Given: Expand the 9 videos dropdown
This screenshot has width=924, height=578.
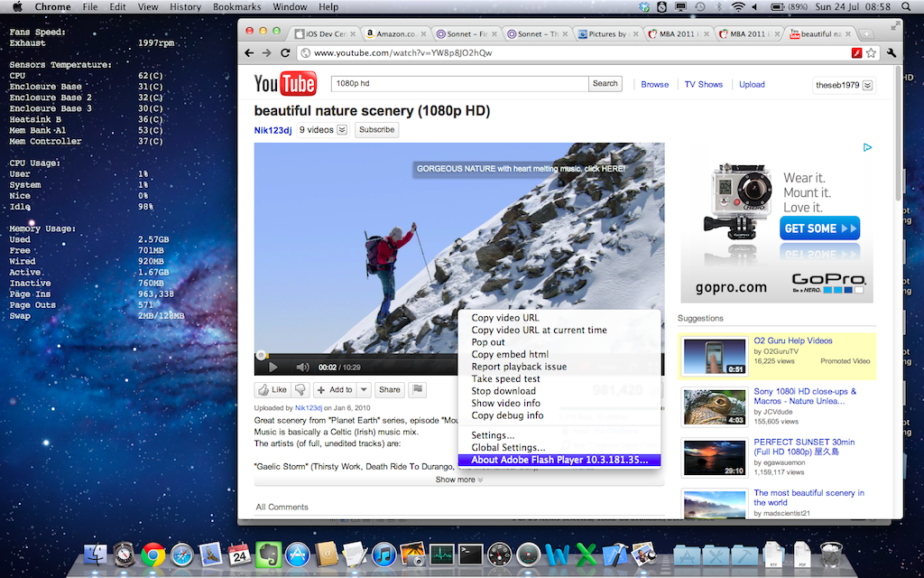Looking at the screenshot, I should coord(342,130).
